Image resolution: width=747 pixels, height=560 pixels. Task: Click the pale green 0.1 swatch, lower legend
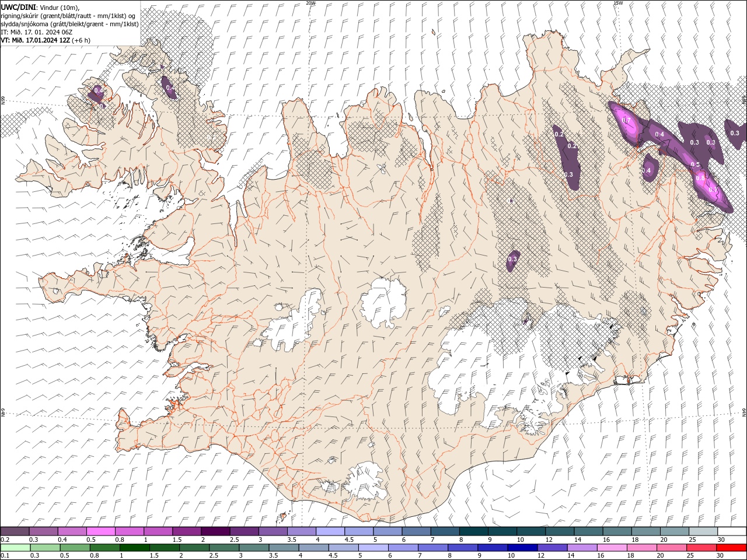point(15,548)
